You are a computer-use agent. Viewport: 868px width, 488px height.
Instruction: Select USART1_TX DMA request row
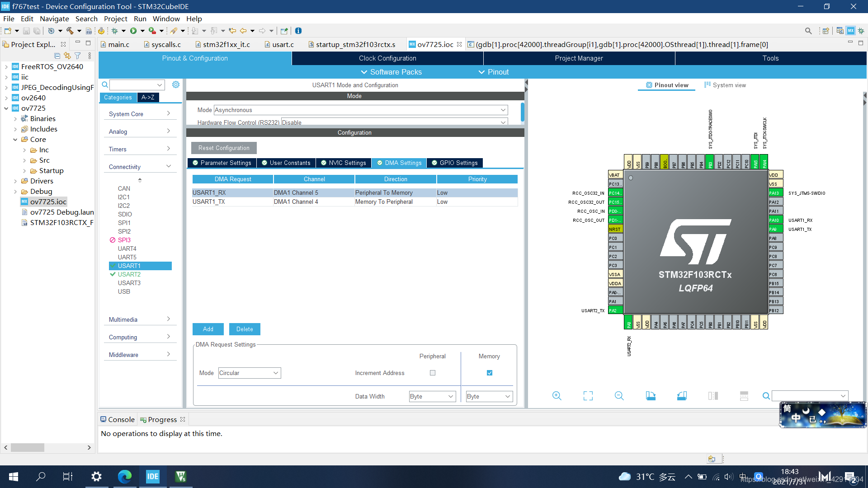(x=355, y=202)
